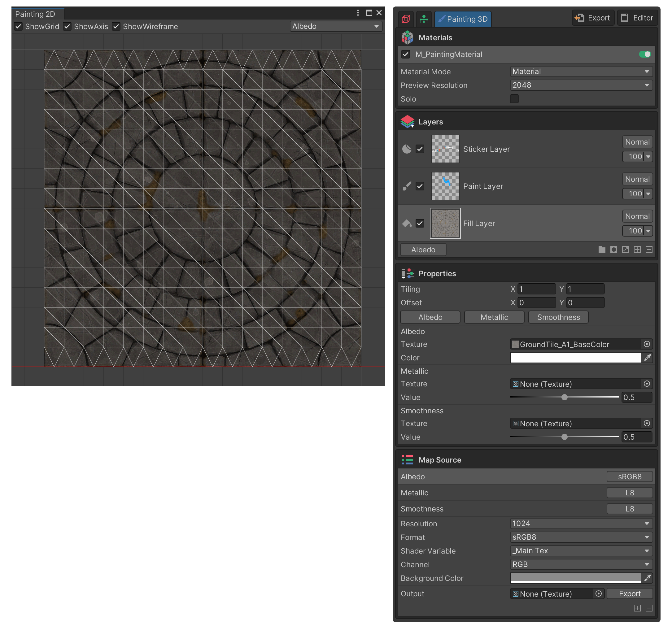Click the Export button beside Output
The image size is (672, 635).
(629, 594)
